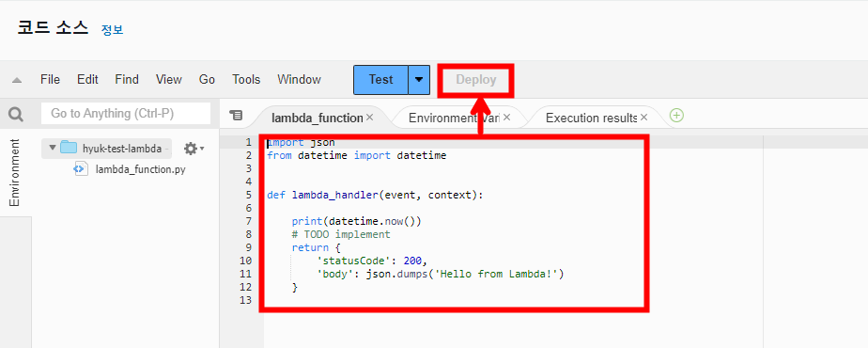This screenshot has width=868, height=348.
Task: Click the 코드 소스 heading
Action: 53,27
